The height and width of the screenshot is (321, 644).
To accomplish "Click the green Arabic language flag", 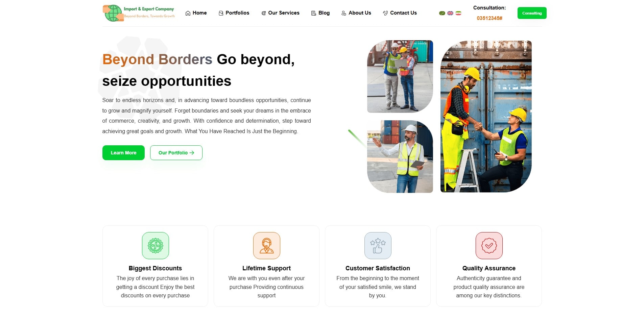I will click(442, 13).
